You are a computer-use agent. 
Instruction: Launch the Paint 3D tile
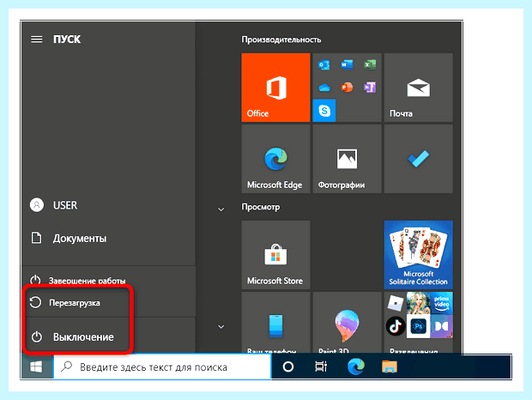[x=347, y=322]
